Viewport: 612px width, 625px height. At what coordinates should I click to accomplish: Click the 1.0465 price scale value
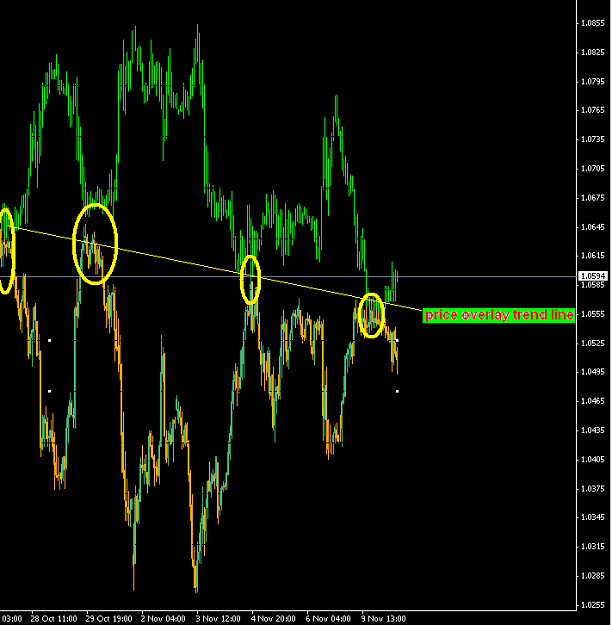coord(593,401)
